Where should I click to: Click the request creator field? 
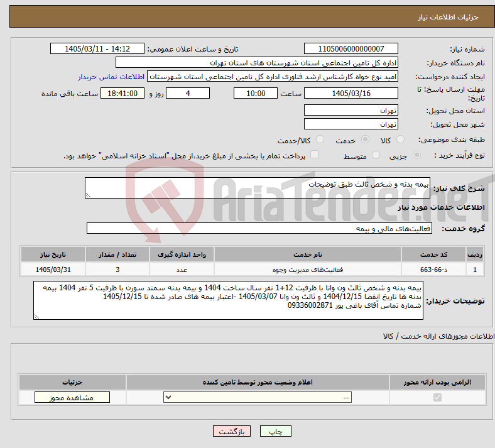tap(273, 77)
